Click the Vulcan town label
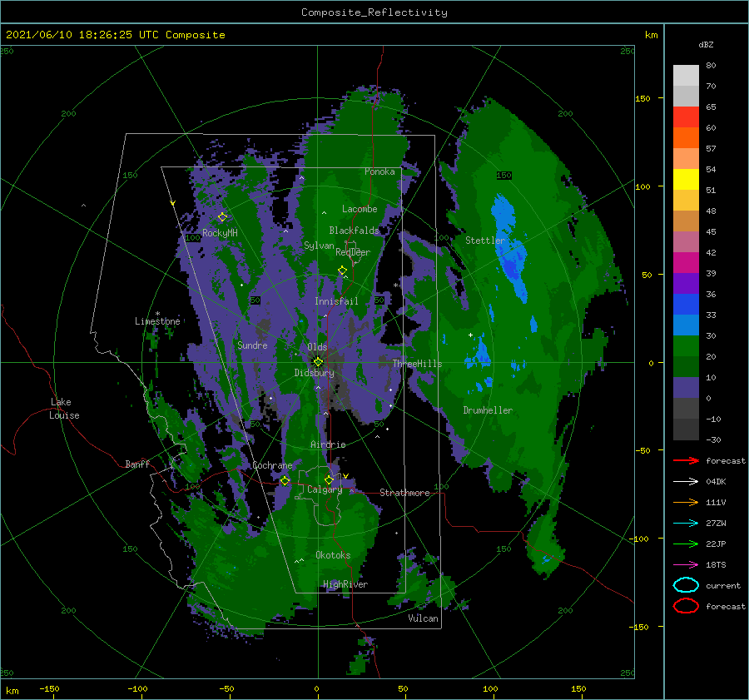749x700 pixels. [424, 618]
